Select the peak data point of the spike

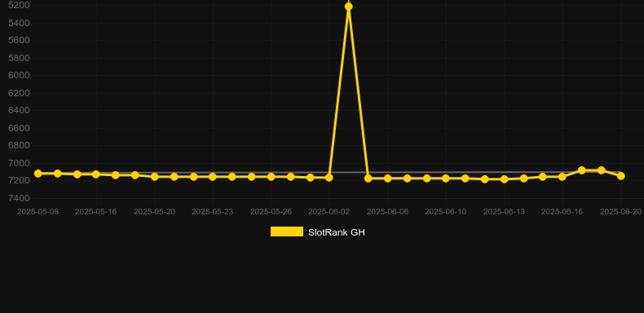click(349, 7)
